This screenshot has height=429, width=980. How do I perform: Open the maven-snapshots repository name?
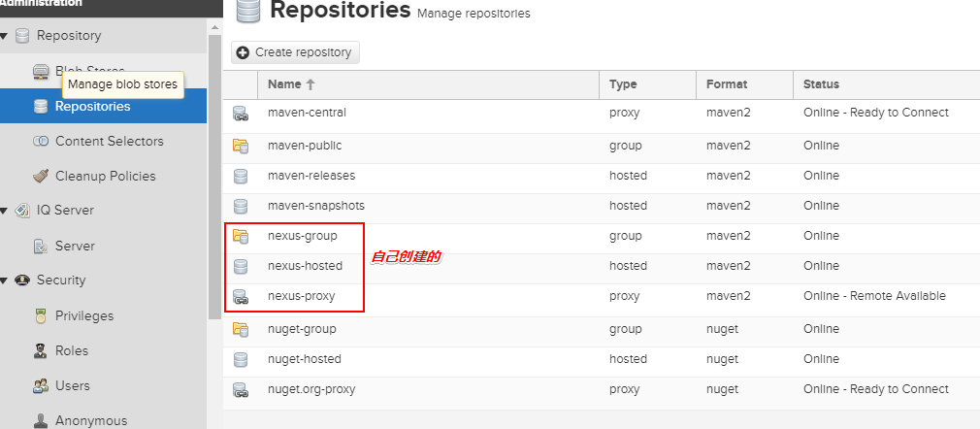[315, 206]
